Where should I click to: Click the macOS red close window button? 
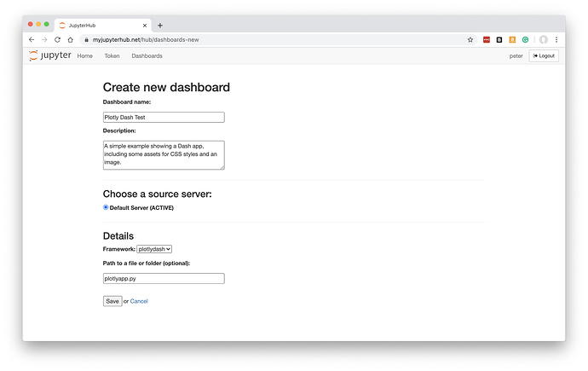tap(31, 24)
